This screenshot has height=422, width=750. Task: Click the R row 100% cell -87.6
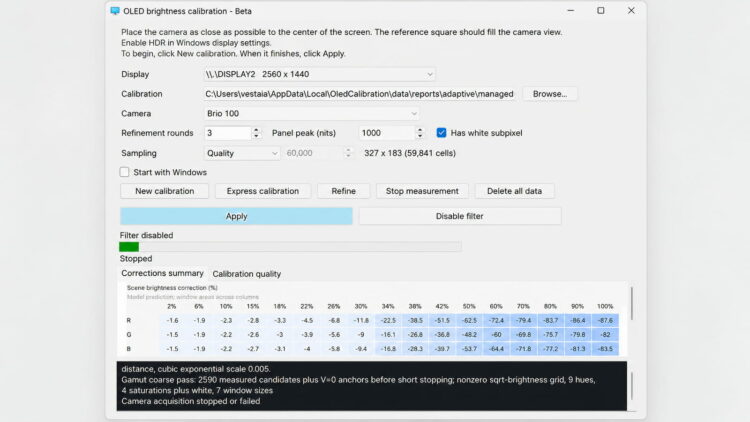(x=605, y=320)
